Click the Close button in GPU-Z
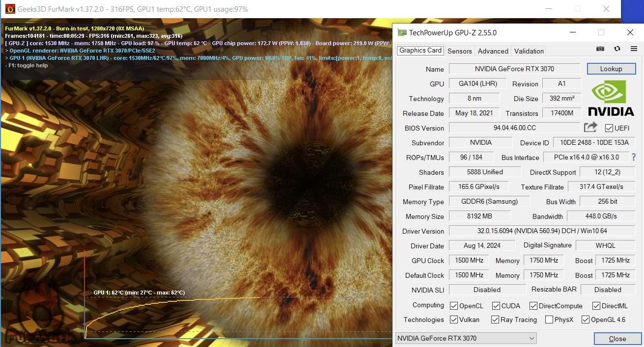The image size is (644, 347). pyautogui.click(x=617, y=339)
